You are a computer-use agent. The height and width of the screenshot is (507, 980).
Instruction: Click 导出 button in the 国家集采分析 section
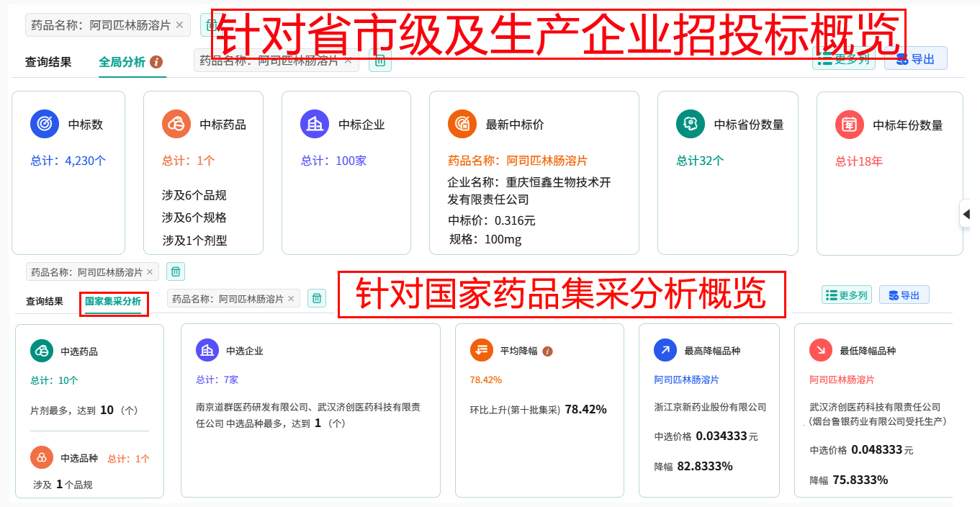click(904, 295)
